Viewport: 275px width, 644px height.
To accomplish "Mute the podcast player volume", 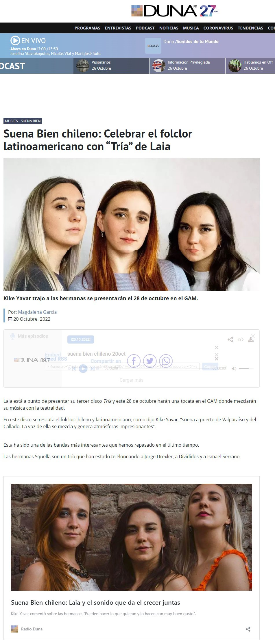I will click(x=234, y=369).
